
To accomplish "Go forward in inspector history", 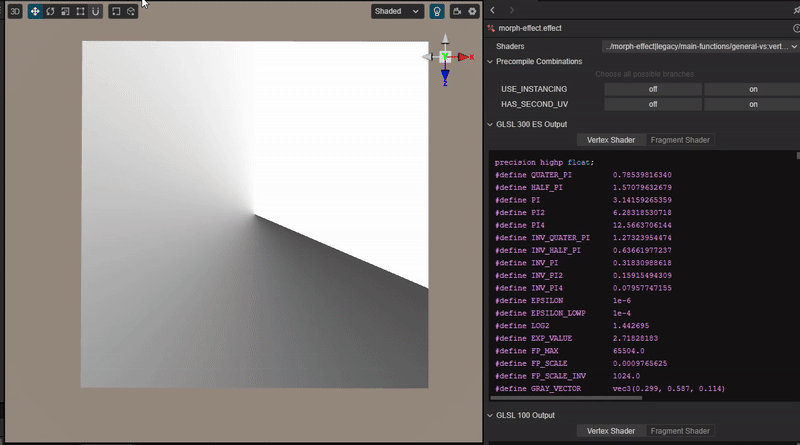I will (x=512, y=10).
